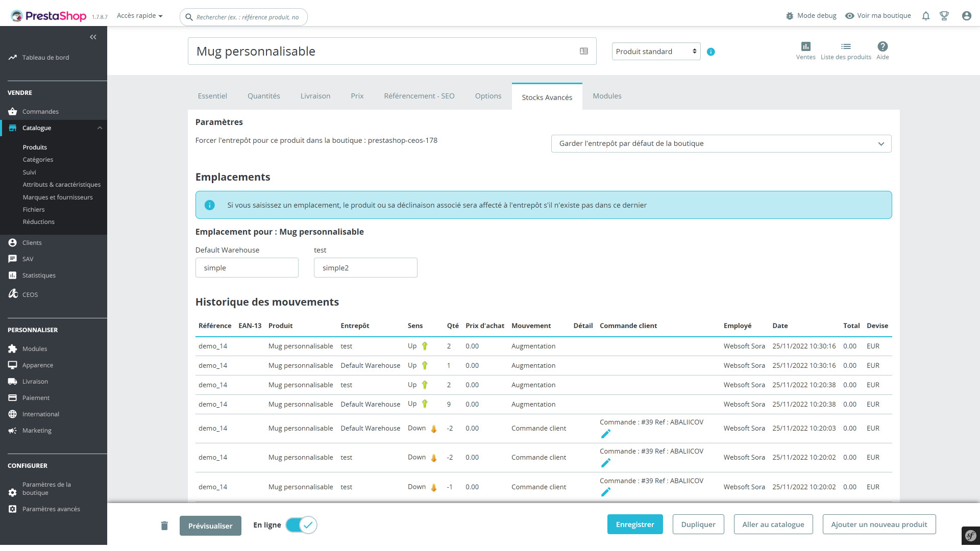The height and width of the screenshot is (551, 980).
Task: Delete product with trash icon
Action: point(164,525)
